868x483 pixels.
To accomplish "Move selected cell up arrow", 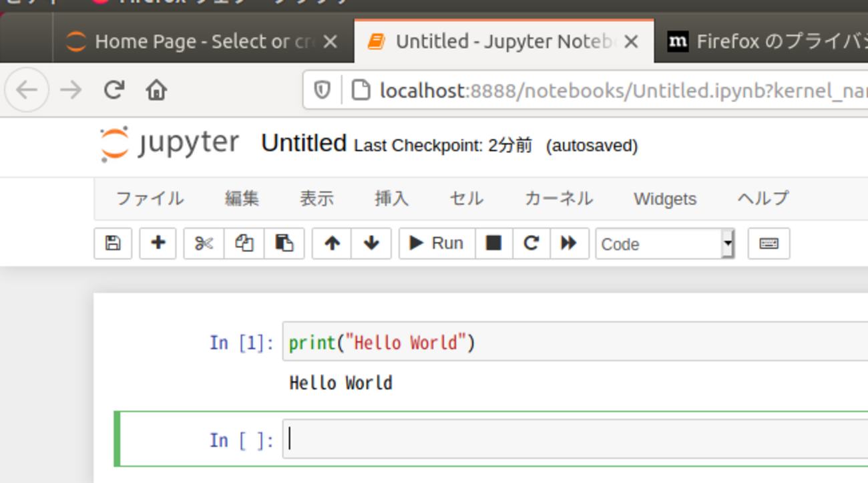I will pyautogui.click(x=332, y=243).
